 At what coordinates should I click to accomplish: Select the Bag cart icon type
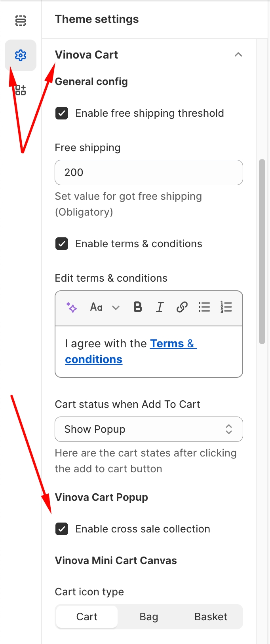(149, 617)
